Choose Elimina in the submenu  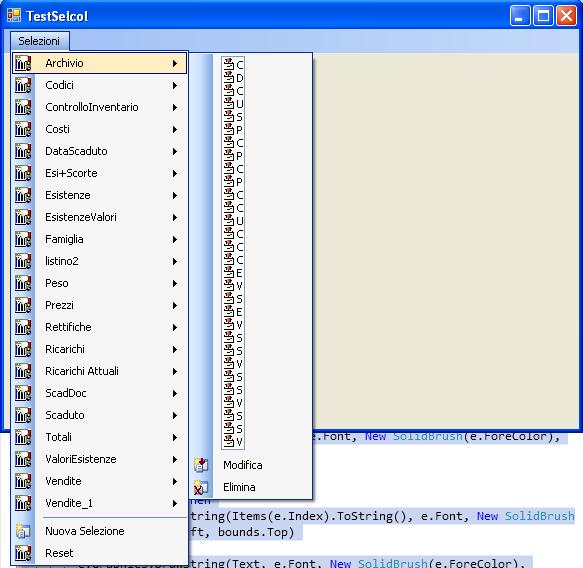pos(239,487)
